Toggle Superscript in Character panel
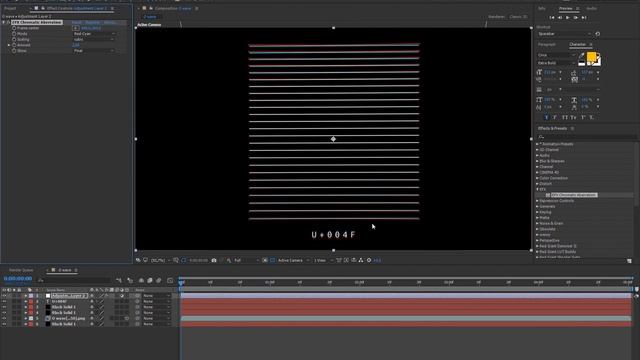The width and height of the screenshot is (640, 360). (x=583, y=118)
